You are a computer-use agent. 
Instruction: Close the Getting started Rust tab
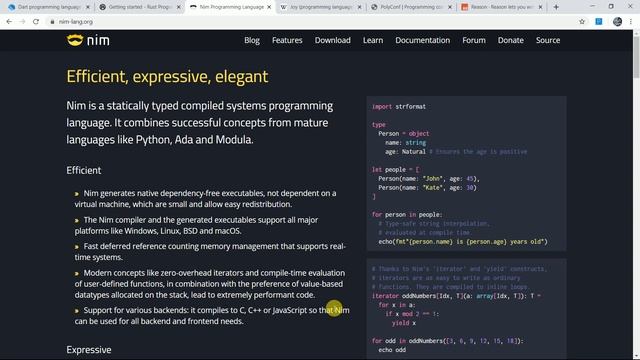(178, 7)
